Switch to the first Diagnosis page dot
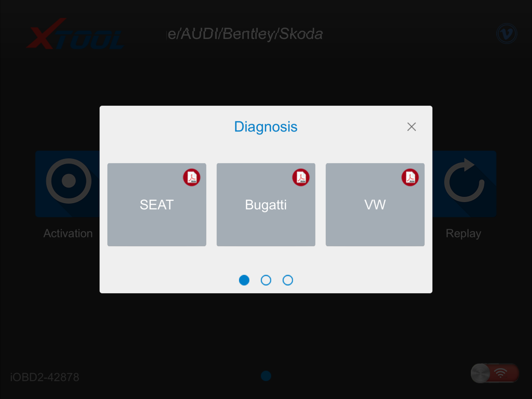532x399 pixels. (244, 280)
